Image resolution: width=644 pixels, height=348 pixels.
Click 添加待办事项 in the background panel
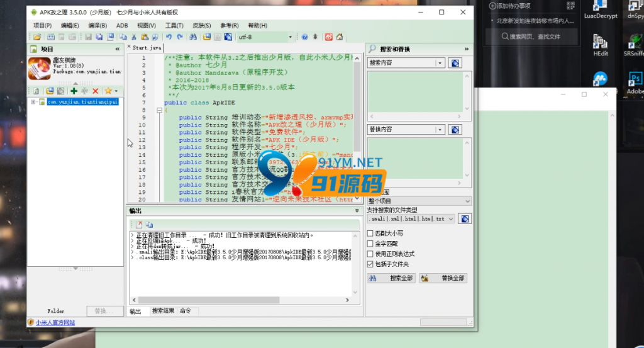click(x=509, y=6)
